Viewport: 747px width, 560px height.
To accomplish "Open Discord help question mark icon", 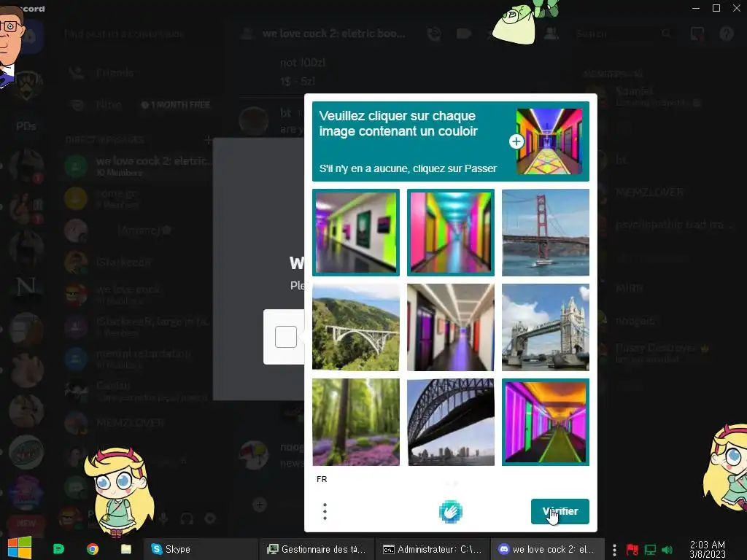I will [x=726, y=34].
